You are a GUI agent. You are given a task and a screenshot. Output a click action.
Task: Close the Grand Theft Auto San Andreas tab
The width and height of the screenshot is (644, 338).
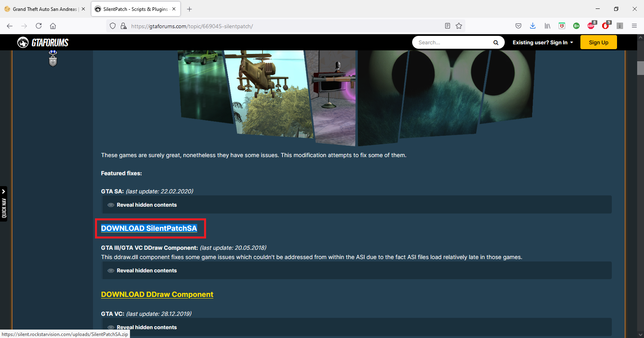click(x=83, y=9)
